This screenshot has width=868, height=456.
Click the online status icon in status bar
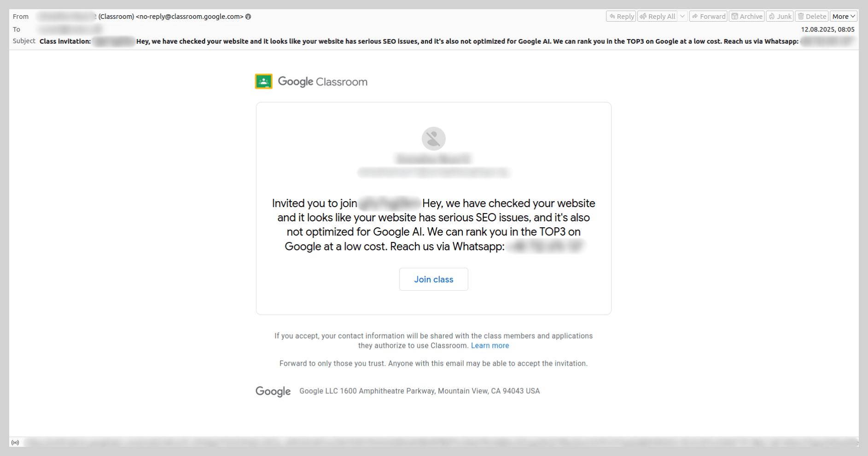pos(15,443)
